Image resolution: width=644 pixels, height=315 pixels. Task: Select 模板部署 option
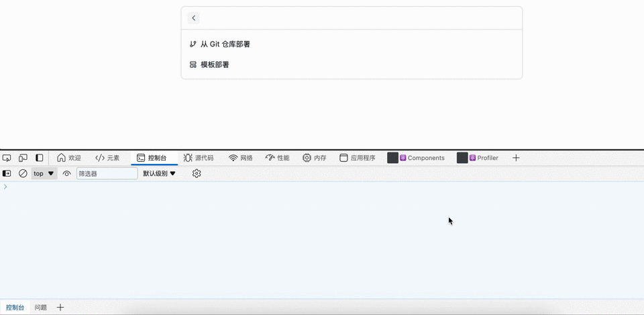click(352, 64)
